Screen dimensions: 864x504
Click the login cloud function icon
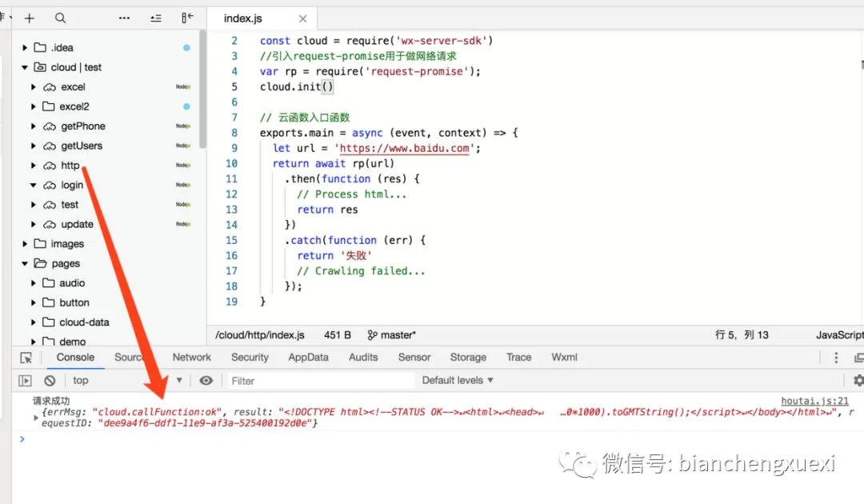pos(50,185)
